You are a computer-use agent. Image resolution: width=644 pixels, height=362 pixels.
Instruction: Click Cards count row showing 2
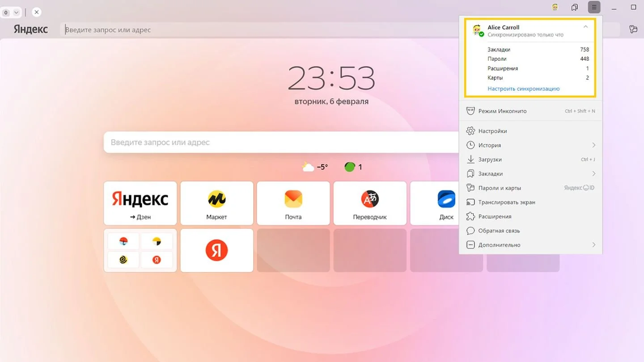pyautogui.click(x=538, y=78)
